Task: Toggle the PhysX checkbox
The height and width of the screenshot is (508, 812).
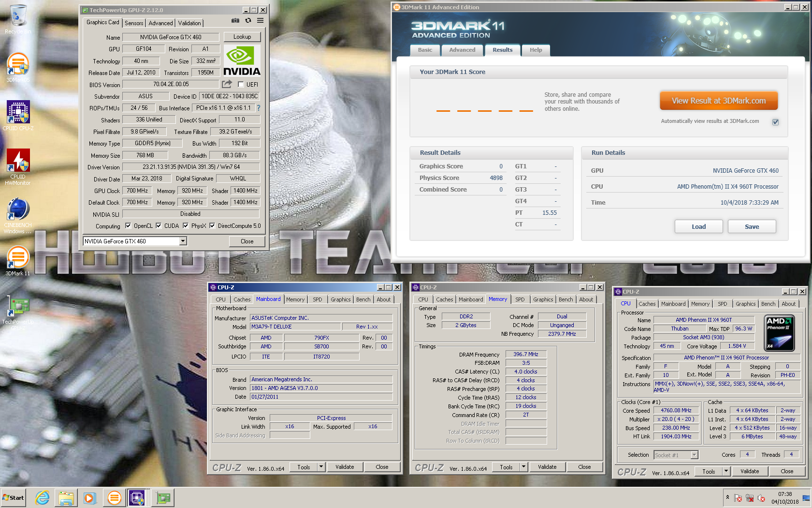Action: (186, 225)
